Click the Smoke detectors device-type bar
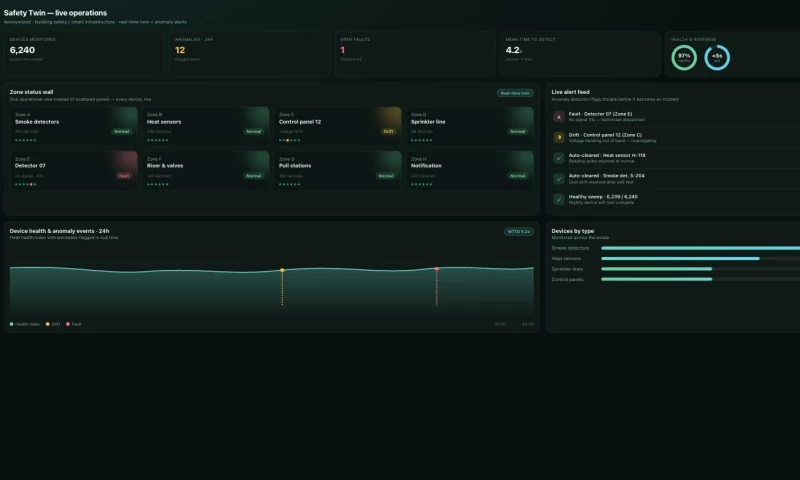The image size is (800, 480). coord(701,248)
